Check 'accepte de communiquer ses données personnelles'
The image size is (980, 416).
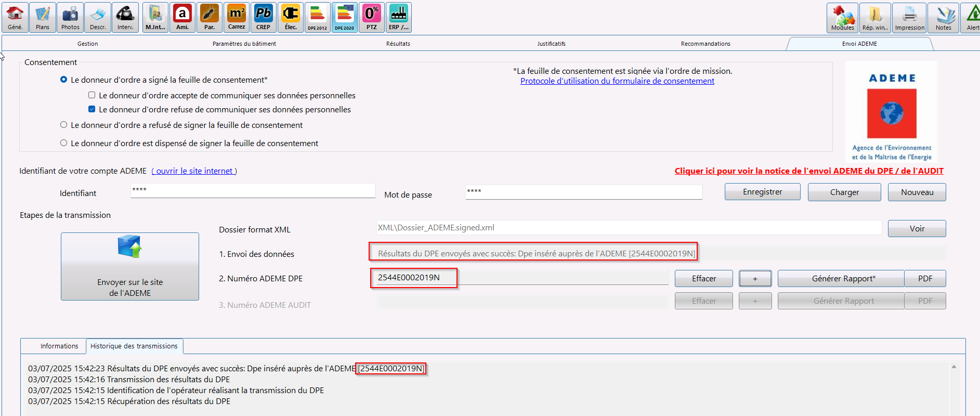(92, 95)
